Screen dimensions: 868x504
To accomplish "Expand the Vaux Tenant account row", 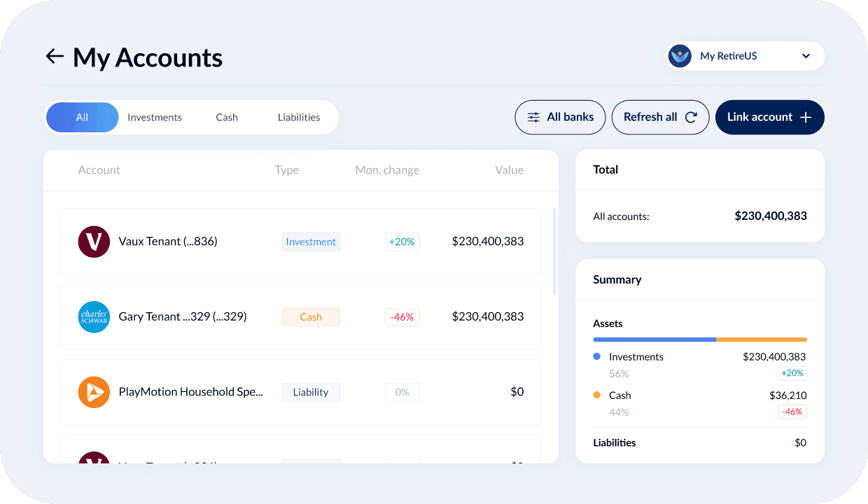I will [301, 241].
